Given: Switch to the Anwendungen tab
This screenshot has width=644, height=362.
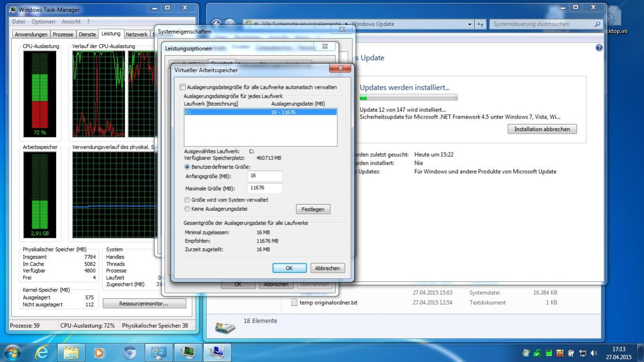Looking at the screenshot, I should pyautogui.click(x=31, y=34).
